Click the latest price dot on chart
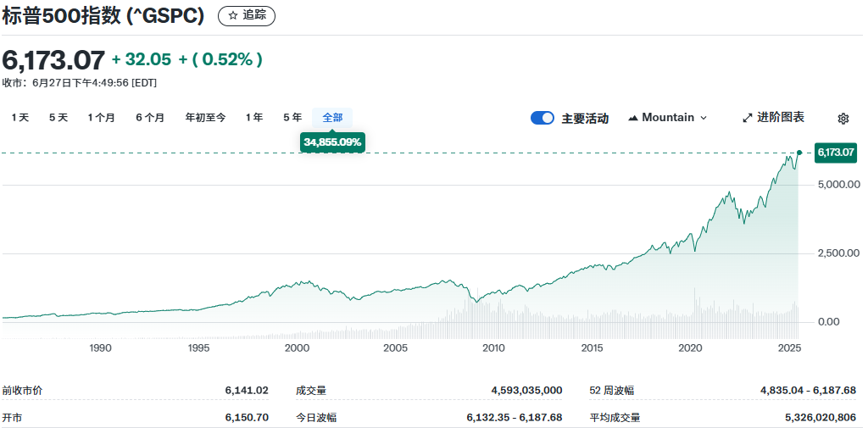The height and width of the screenshot is (428, 868). (x=799, y=152)
